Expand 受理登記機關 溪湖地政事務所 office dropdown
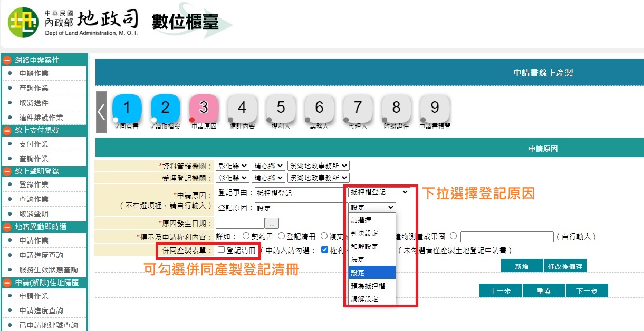The height and width of the screenshot is (331, 644). [x=318, y=178]
